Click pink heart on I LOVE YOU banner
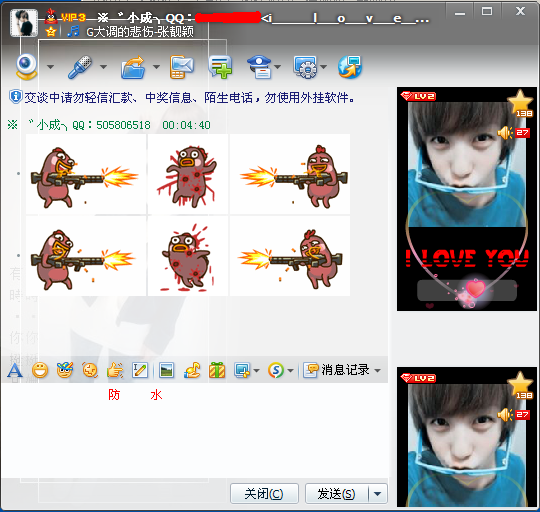This screenshot has height=512, width=540. 475,288
